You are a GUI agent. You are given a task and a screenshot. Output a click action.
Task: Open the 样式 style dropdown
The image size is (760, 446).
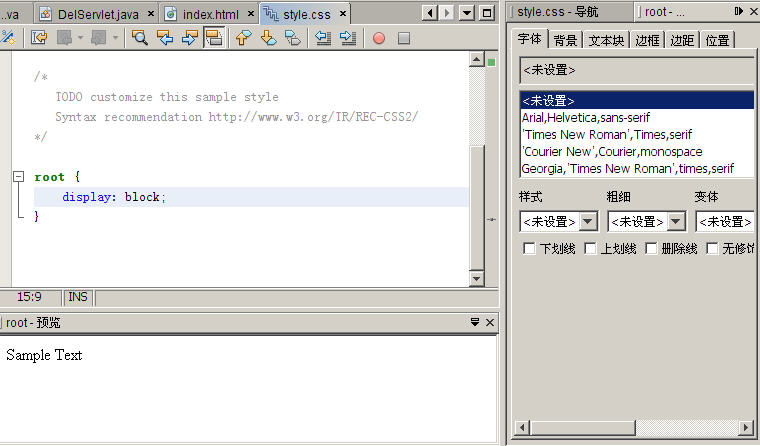click(588, 221)
